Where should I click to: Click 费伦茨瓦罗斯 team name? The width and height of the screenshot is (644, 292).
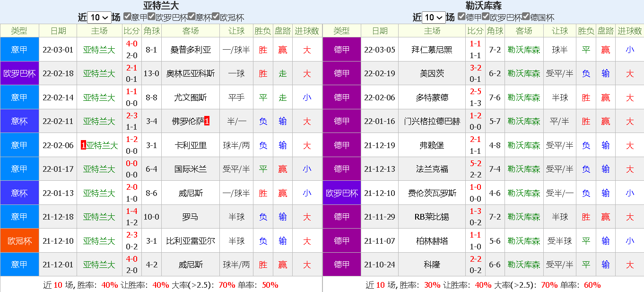click(432, 193)
